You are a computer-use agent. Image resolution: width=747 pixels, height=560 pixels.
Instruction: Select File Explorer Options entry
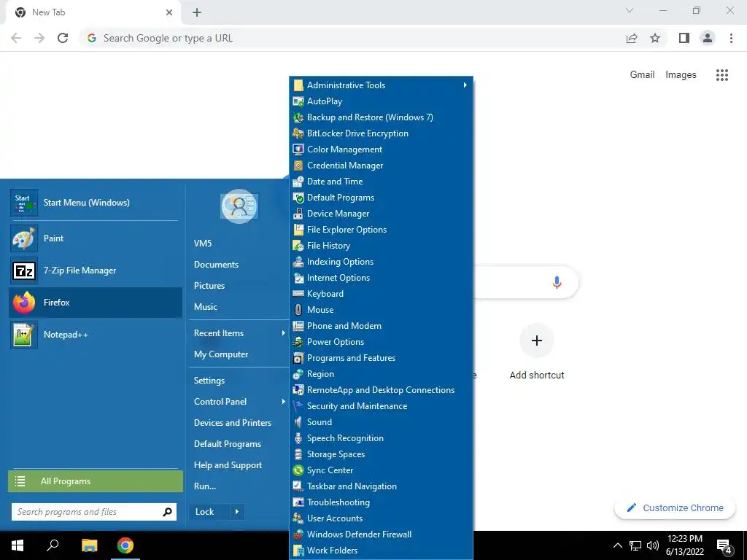click(381, 230)
